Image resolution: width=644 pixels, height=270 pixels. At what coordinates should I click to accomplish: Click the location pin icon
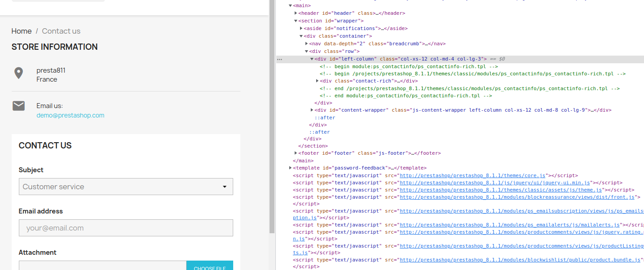click(18, 73)
